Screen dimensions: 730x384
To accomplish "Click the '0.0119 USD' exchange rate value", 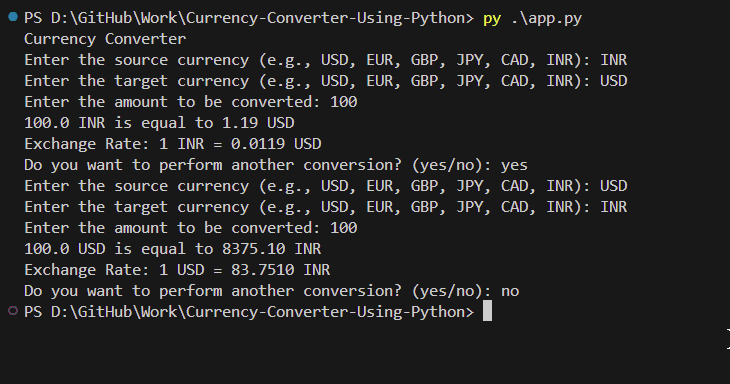I will point(276,144).
